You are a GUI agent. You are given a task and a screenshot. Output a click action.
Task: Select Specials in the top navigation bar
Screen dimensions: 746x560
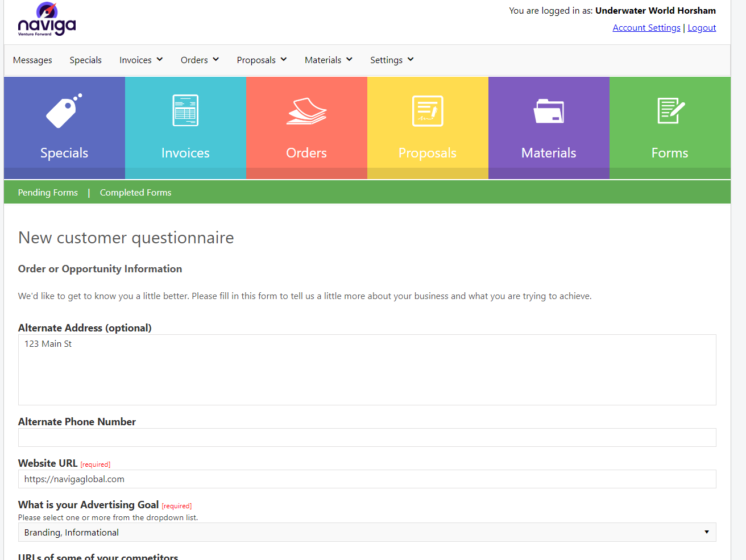coord(85,60)
